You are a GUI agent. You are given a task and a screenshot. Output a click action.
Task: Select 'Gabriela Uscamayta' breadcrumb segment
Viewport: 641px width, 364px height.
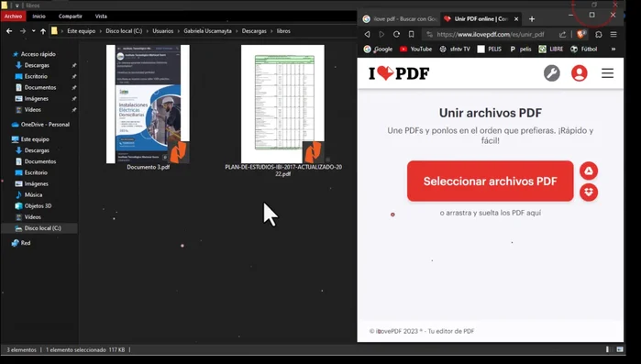point(207,31)
